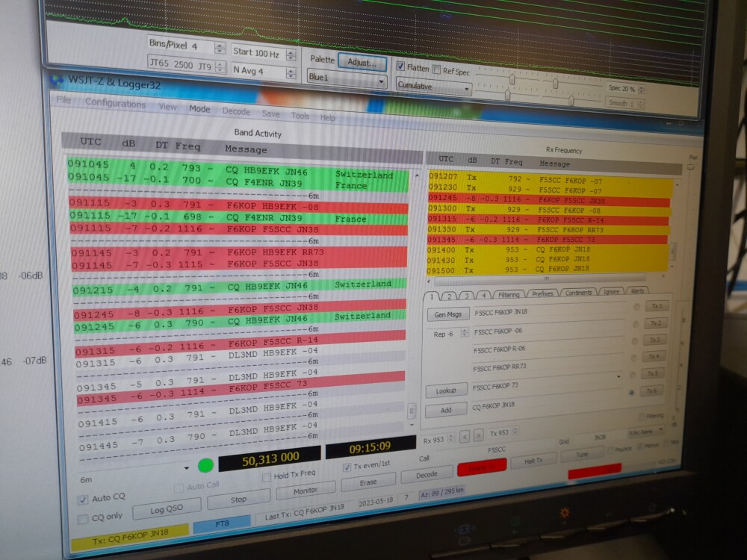The height and width of the screenshot is (560, 747).
Task: Click the green receive status indicator
Action: [x=205, y=465]
